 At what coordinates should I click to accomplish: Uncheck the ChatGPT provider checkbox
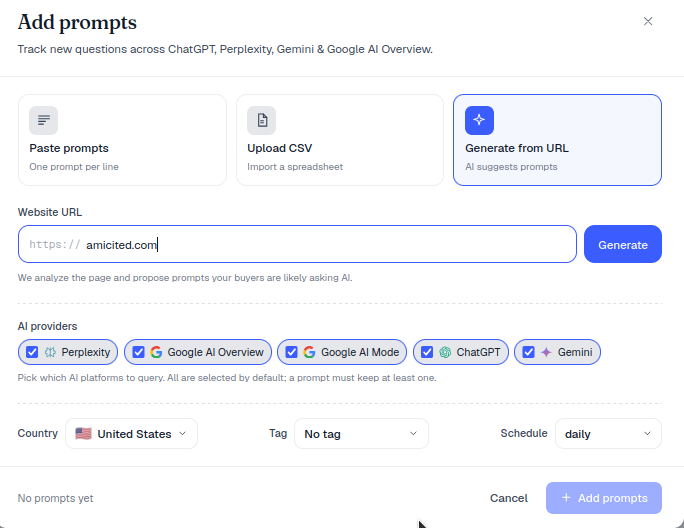tap(427, 352)
